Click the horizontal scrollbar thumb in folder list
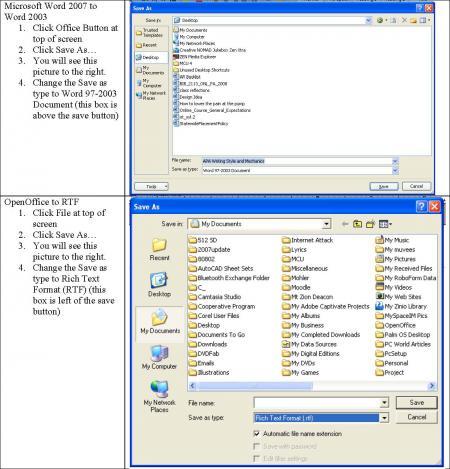450x469 pixels. coord(255,386)
